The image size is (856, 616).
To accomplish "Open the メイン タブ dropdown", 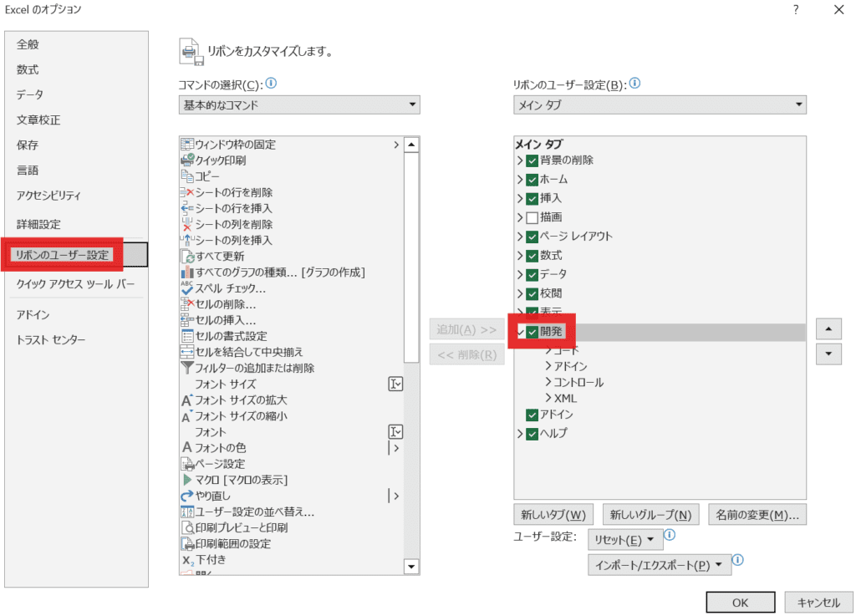I will pyautogui.click(x=660, y=104).
